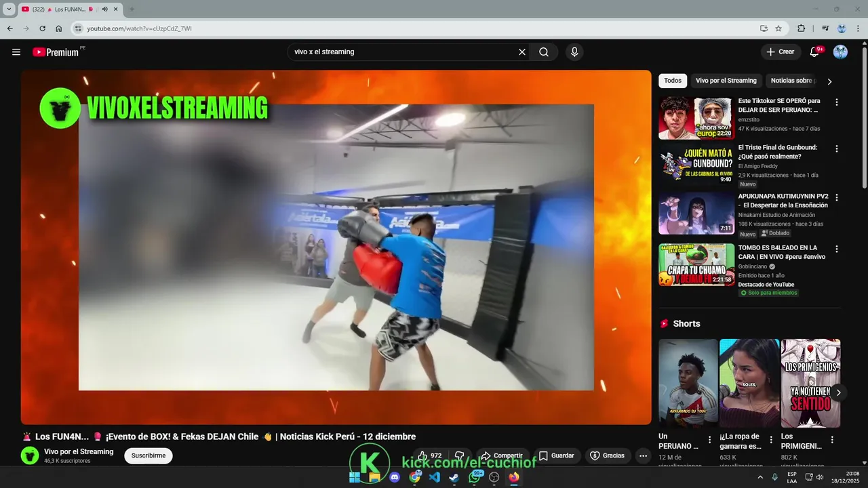This screenshot has height=488, width=868.
Task: Open the browser extensions puzzle icon
Action: point(802,28)
